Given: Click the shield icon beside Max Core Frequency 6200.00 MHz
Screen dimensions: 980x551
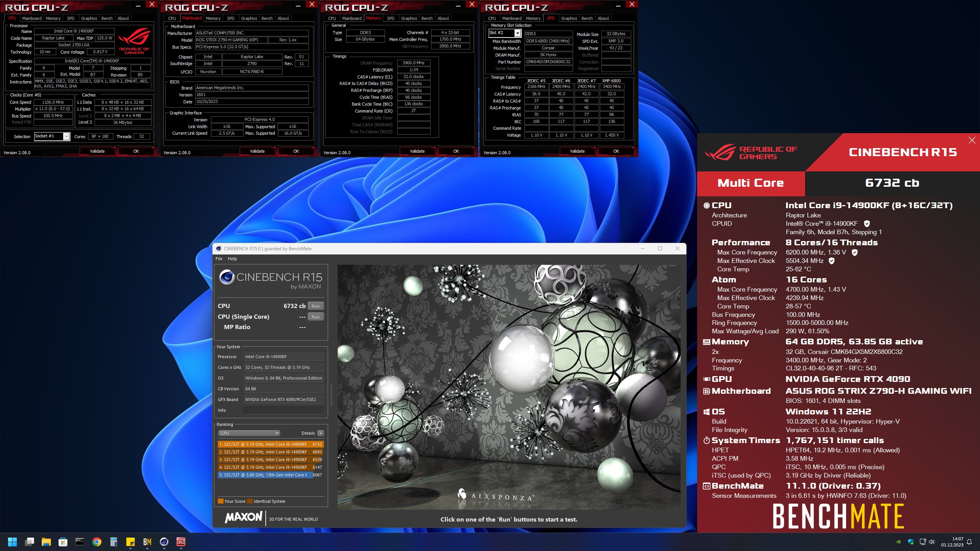Looking at the screenshot, I should (855, 253).
